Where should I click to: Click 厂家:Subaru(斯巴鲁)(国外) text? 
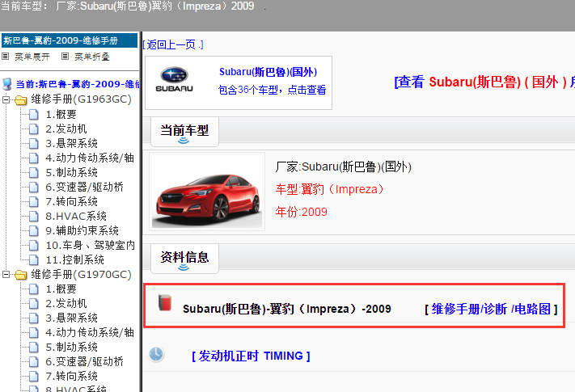click(343, 167)
